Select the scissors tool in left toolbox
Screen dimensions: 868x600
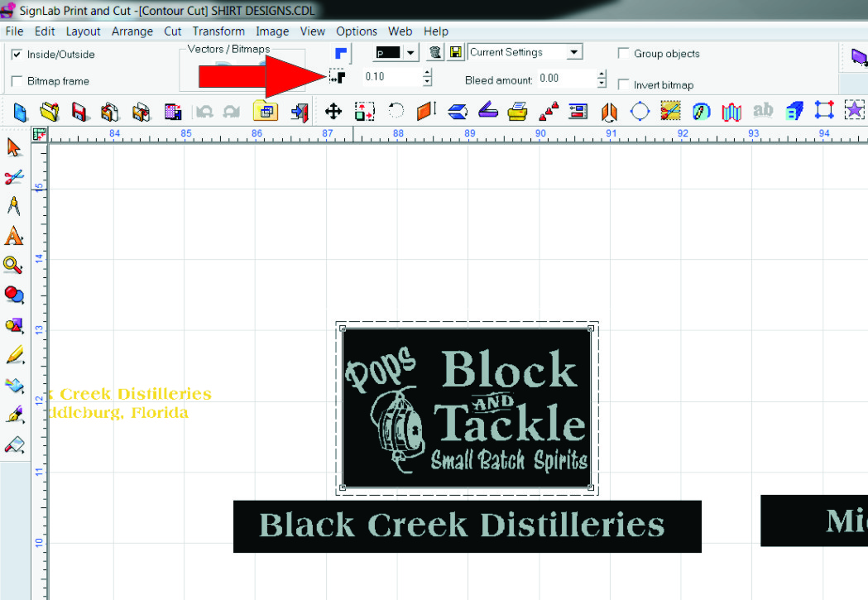(x=14, y=177)
